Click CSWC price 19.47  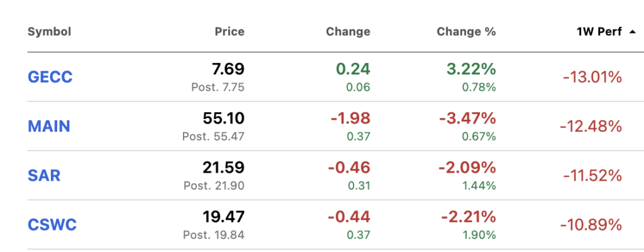pyautogui.click(x=223, y=217)
